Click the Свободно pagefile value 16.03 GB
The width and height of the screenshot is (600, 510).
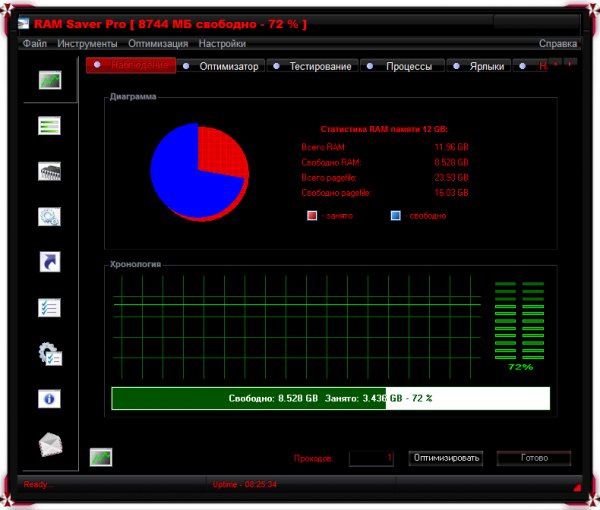pyautogui.click(x=452, y=193)
